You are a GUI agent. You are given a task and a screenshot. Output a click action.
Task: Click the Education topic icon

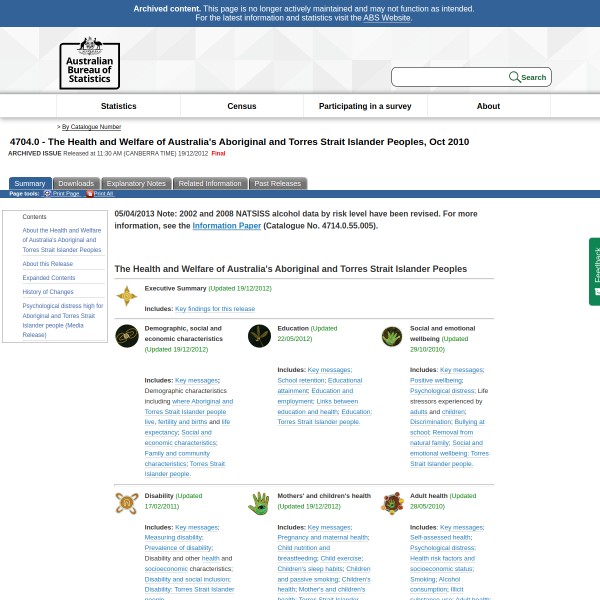coord(259,336)
